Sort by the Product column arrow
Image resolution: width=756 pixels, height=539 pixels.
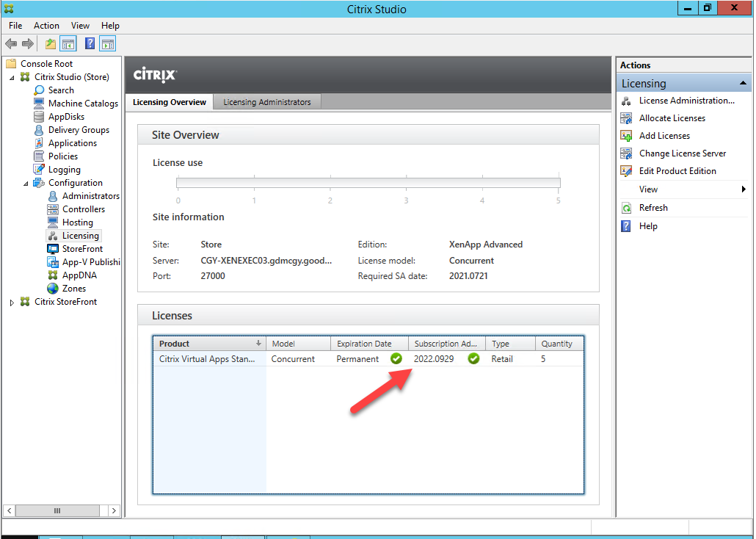click(x=258, y=343)
